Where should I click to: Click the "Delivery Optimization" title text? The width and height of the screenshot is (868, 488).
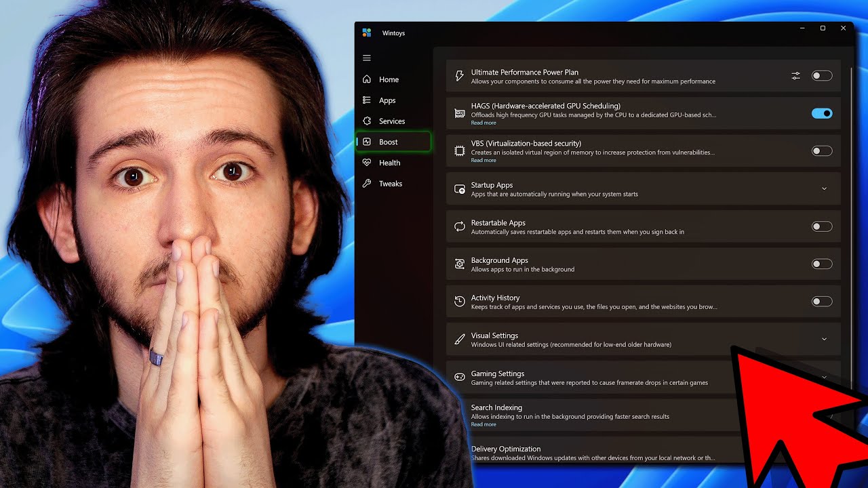pyautogui.click(x=506, y=449)
